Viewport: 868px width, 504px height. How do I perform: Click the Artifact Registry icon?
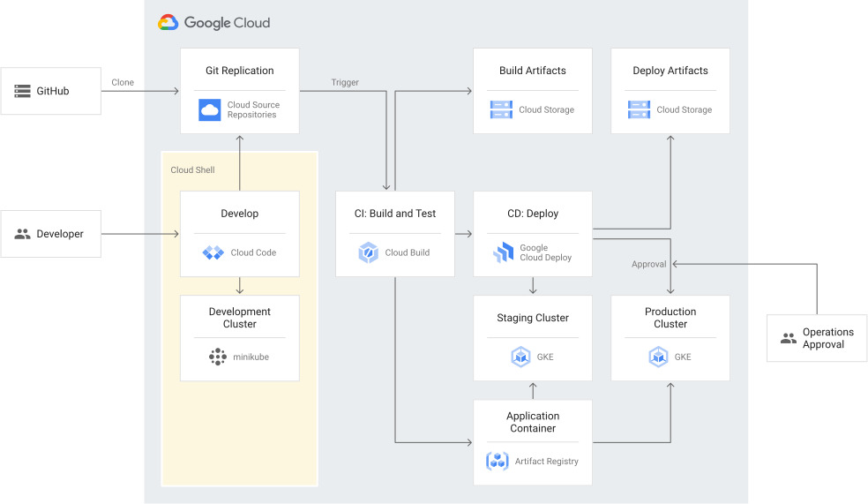coord(498,461)
